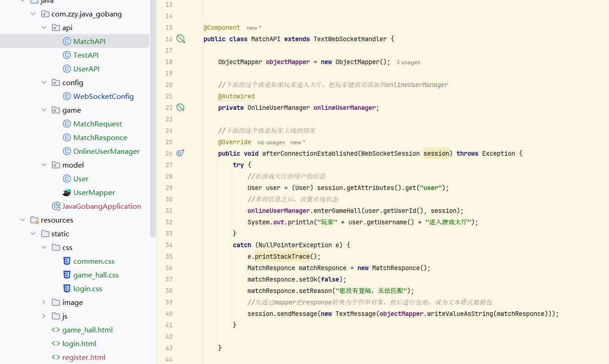
Task: Click the enterGameHall method call
Action: (x=335, y=211)
